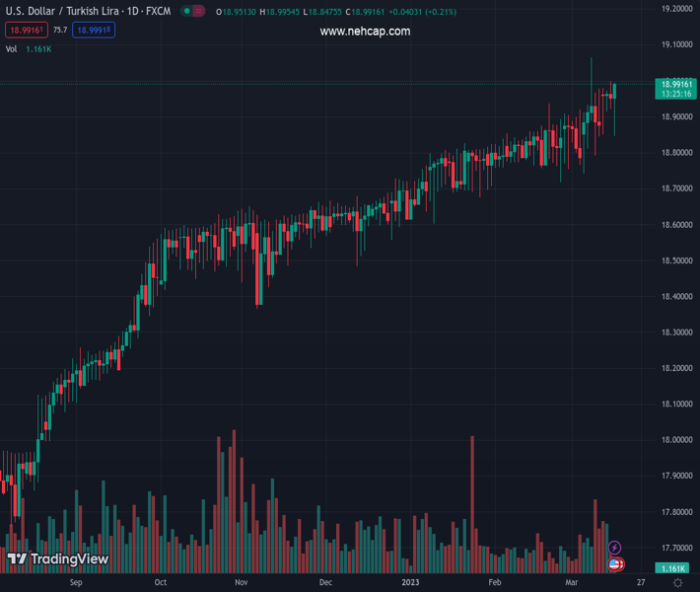The image size is (700, 592).
Task: Click the purple lightning bolt event icon
Action: pyautogui.click(x=615, y=548)
